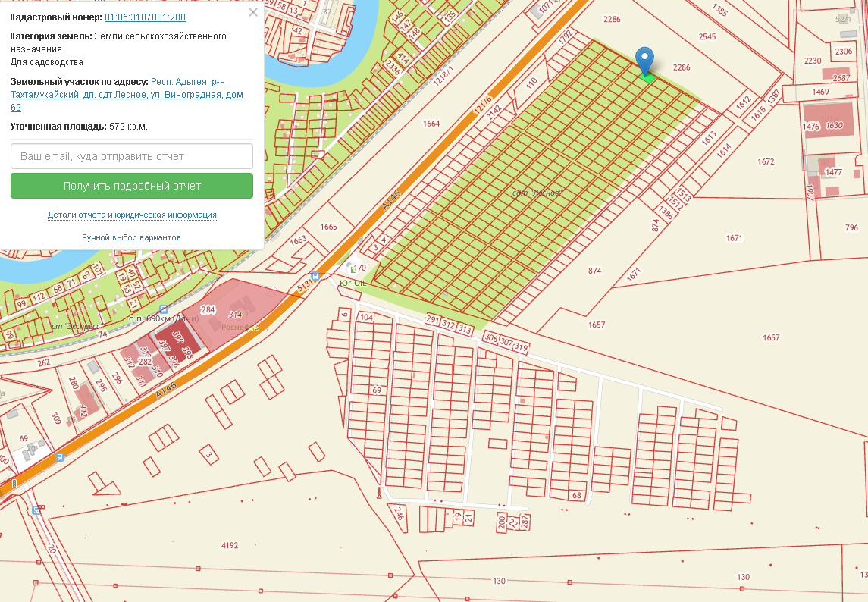Select parcel 4192 on the map

coord(230,545)
